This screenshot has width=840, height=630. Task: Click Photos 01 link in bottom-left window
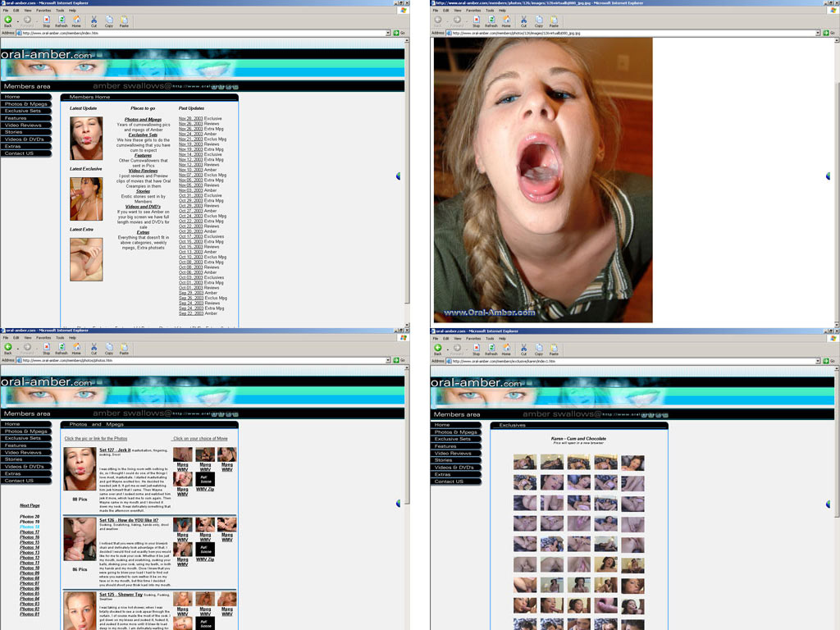click(30, 614)
